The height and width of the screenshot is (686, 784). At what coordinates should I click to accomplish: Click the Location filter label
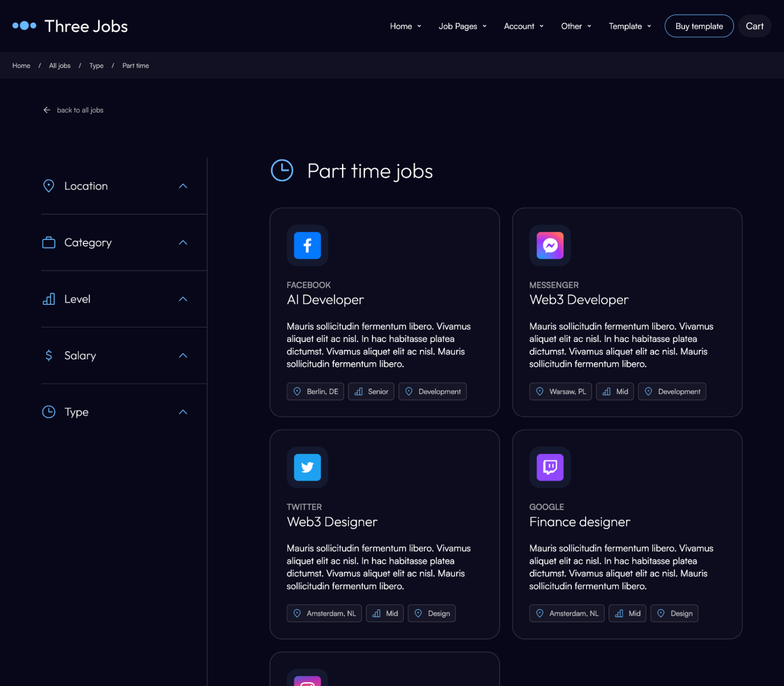point(86,186)
